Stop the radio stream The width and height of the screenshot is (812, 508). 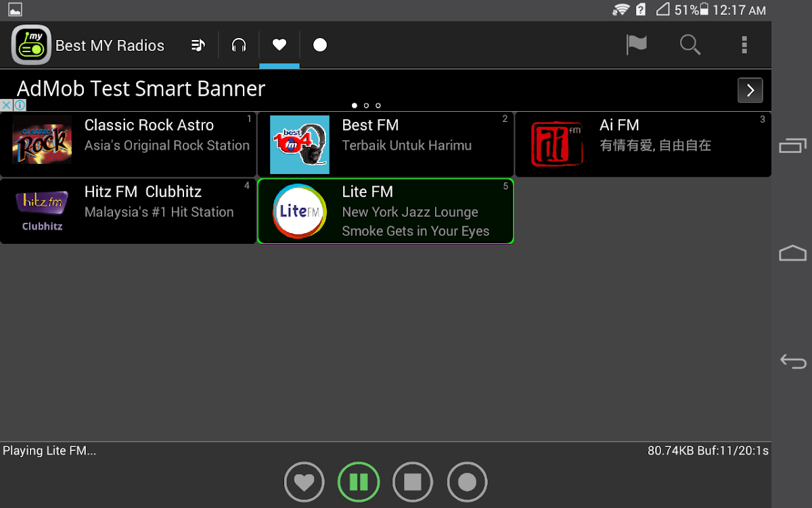pyautogui.click(x=413, y=482)
